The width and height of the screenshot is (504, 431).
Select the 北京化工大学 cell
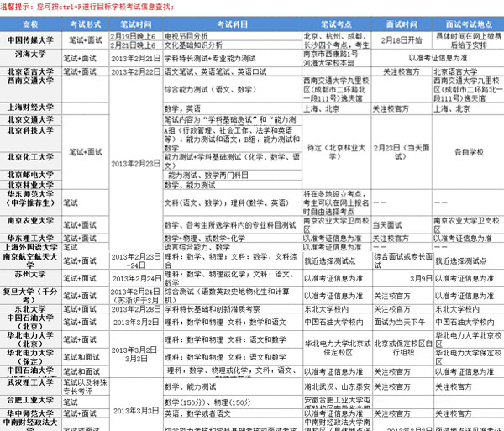(x=30, y=160)
